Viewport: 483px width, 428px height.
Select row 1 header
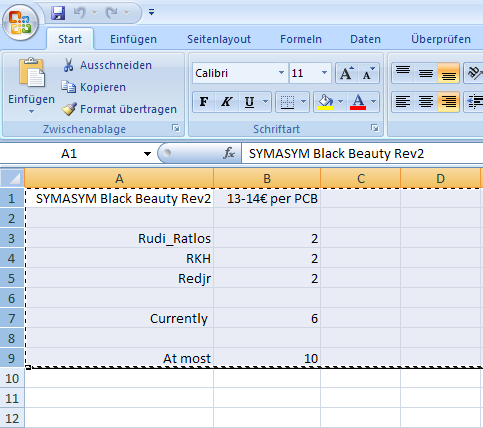point(12,199)
